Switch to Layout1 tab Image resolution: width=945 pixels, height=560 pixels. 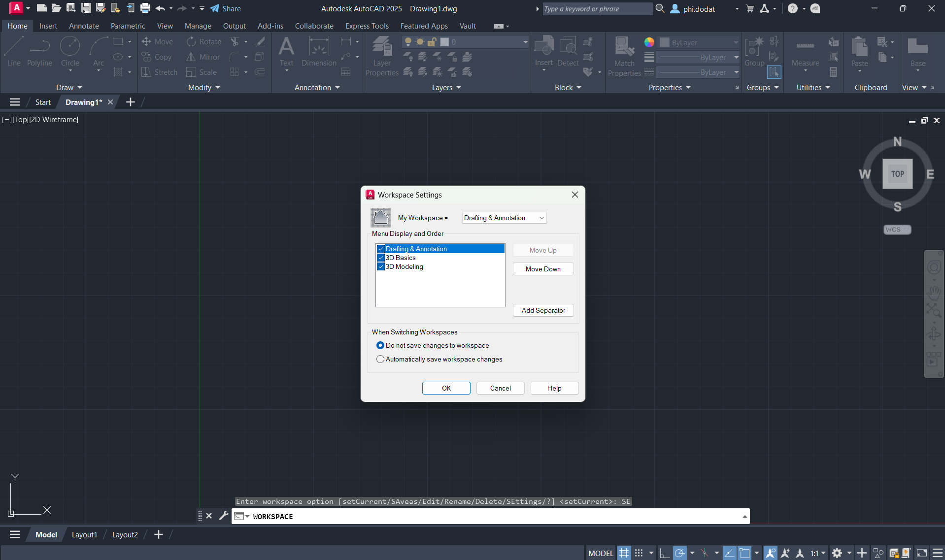(x=84, y=534)
